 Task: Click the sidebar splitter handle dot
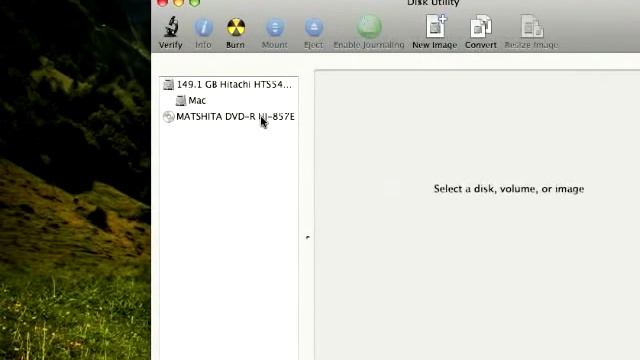308,237
